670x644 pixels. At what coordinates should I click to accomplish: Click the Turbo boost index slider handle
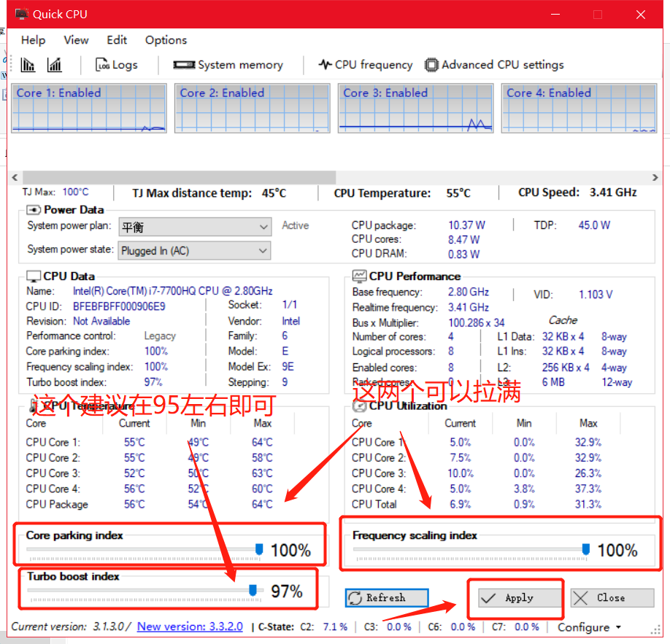coord(253,590)
